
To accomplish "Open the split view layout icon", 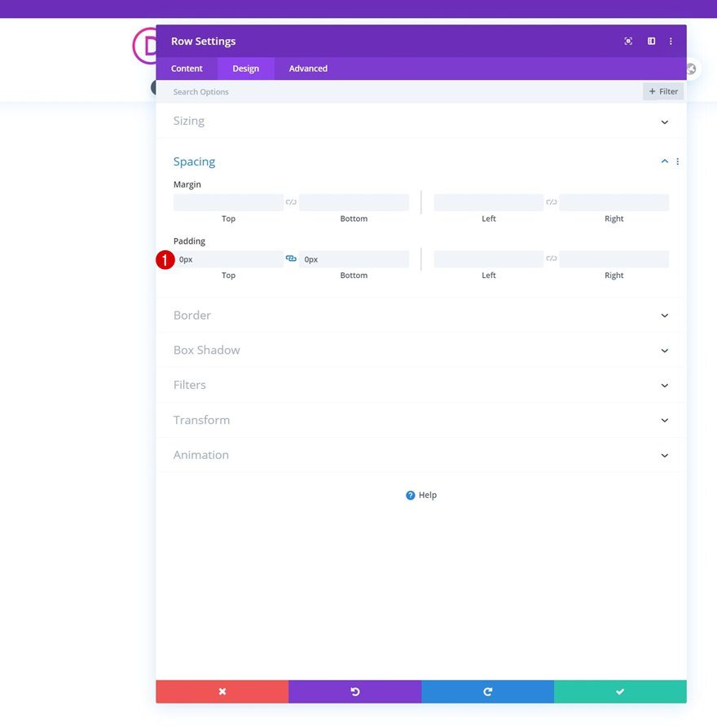I will 650,41.
